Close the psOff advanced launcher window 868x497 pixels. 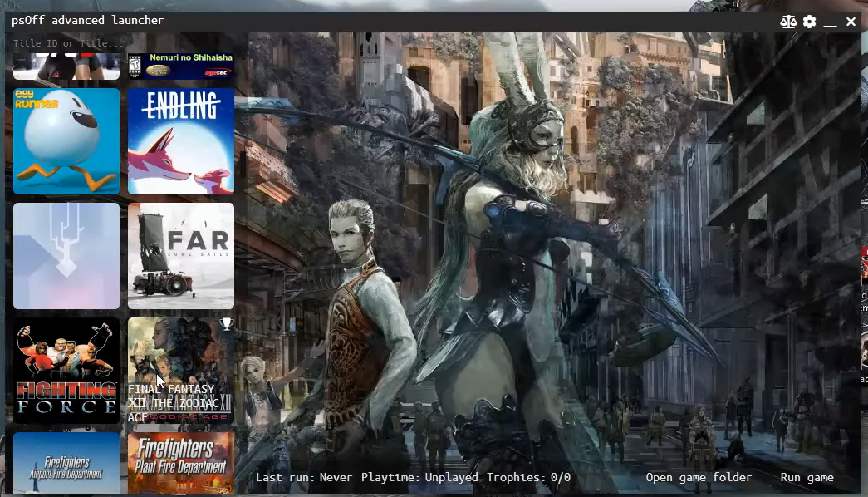coord(851,22)
